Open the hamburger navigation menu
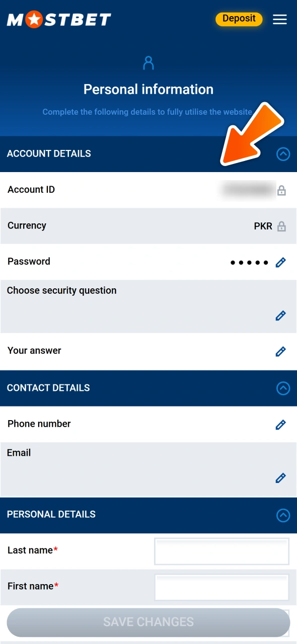The image size is (297, 644). pyautogui.click(x=279, y=20)
